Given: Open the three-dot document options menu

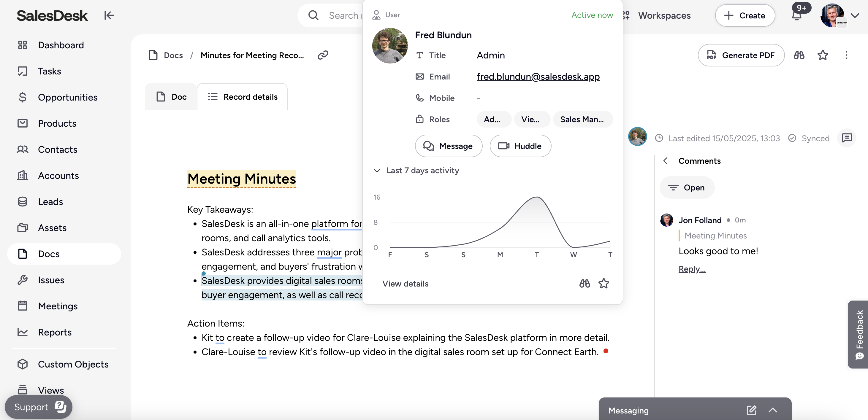Looking at the screenshot, I should (x=846, y=55).
